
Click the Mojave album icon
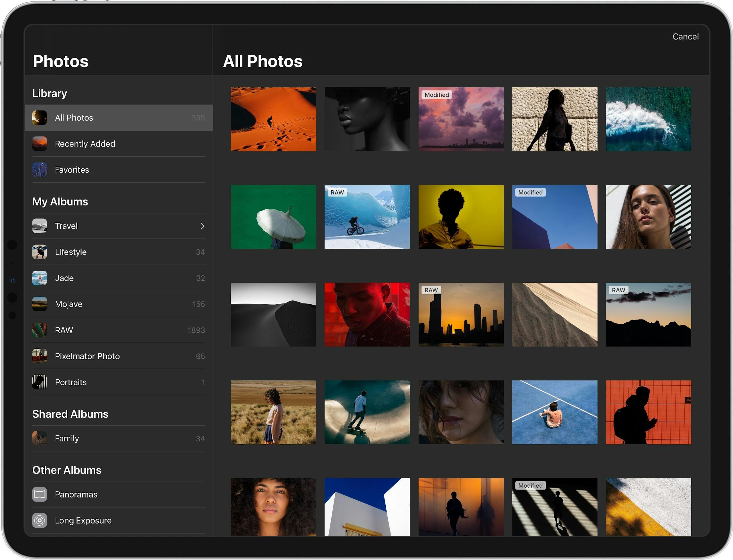coord(39,304)
